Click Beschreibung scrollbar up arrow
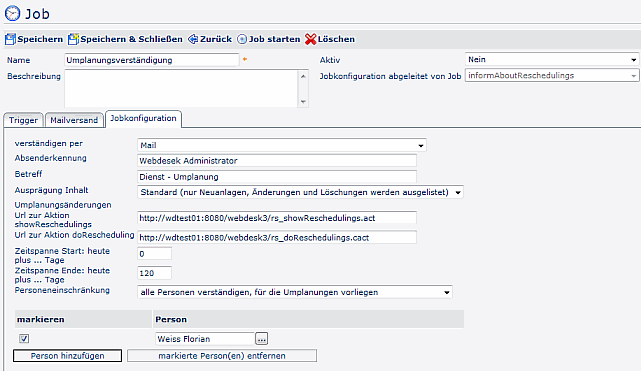 (x=303, y=76)
